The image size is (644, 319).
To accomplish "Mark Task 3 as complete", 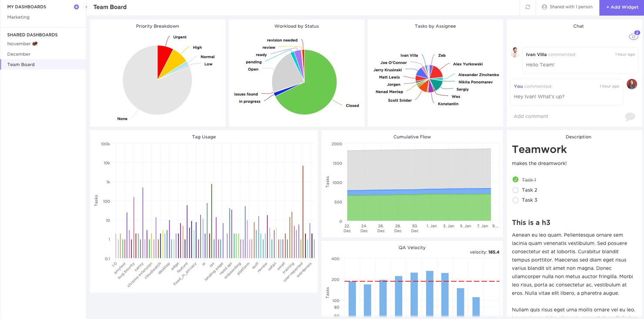I will [x=515, y=200].
